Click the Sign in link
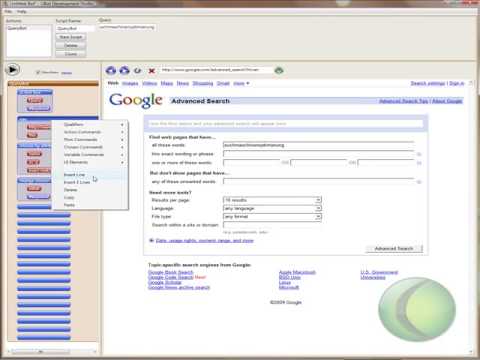 [x=456, y=83]
